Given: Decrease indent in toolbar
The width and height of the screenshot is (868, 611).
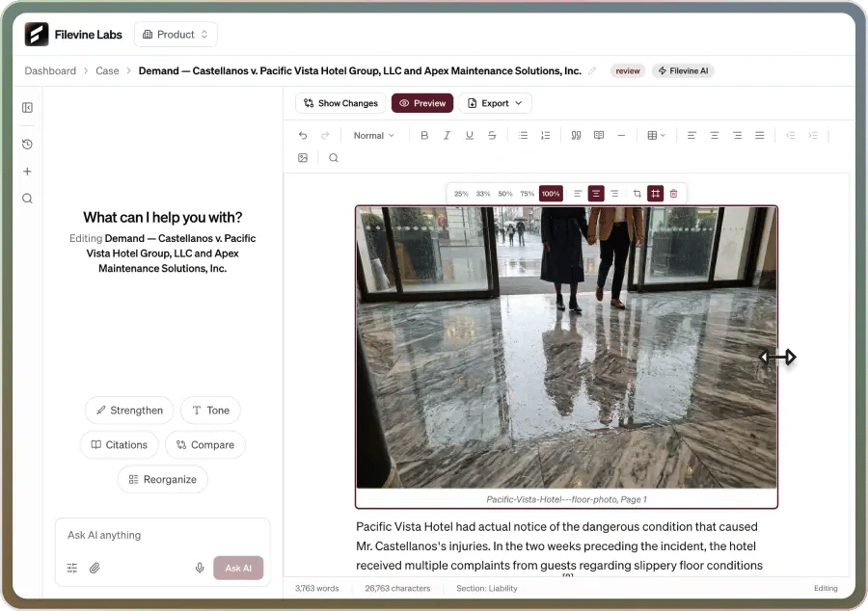Looking at the screenshot, I should (791, 136).
